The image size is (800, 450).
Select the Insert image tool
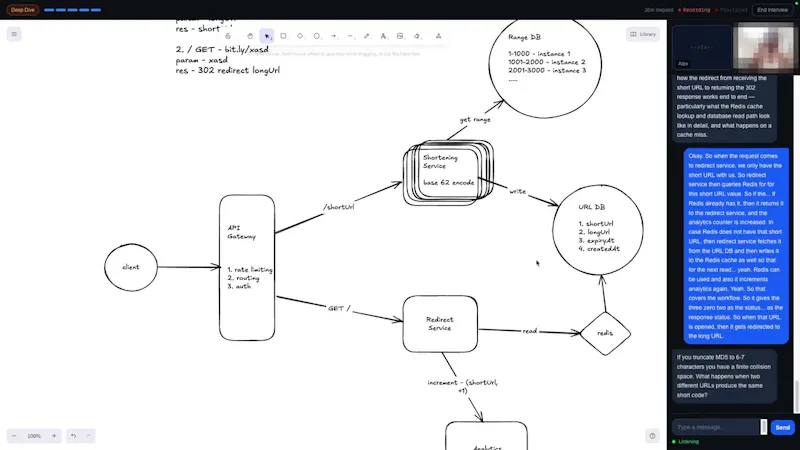tap(400, 36)
